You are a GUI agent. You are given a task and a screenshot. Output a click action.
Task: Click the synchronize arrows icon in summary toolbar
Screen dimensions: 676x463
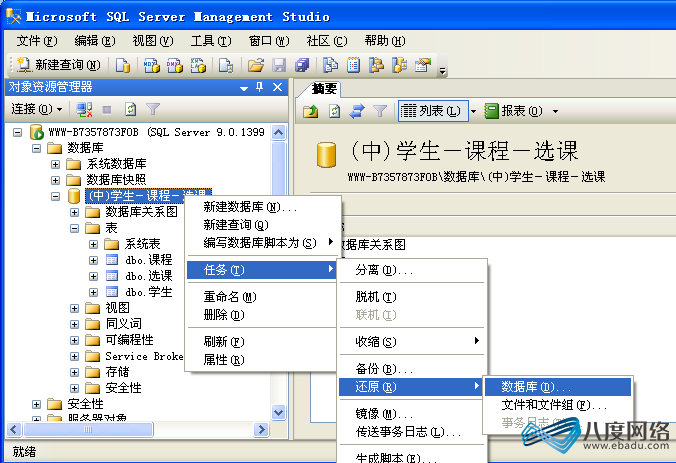[x=357, y=111]
